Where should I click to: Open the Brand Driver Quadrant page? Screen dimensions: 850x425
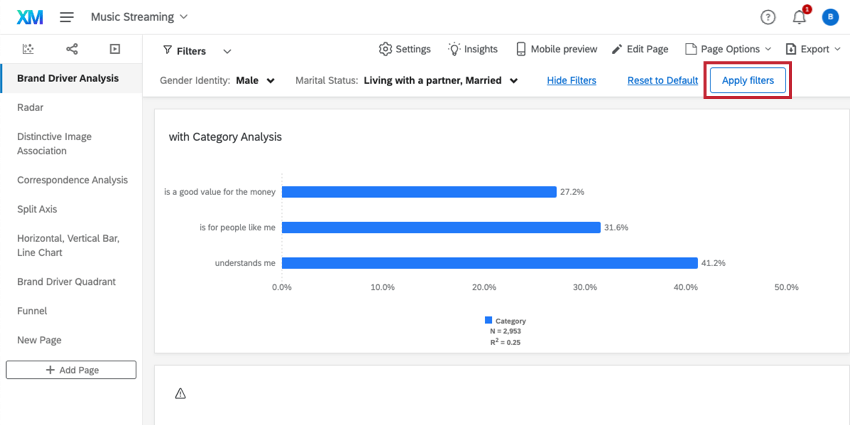[x=66, y=282]
